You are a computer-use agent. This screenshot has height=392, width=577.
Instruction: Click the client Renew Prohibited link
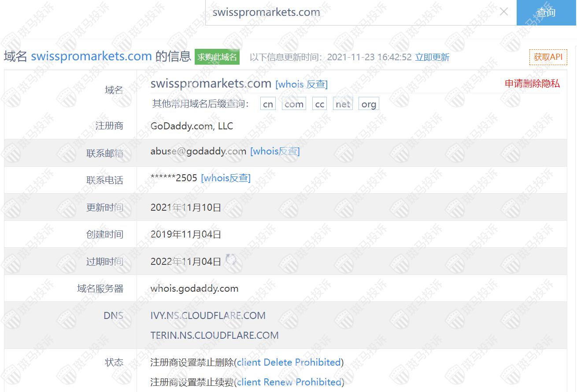coord(289,382)
